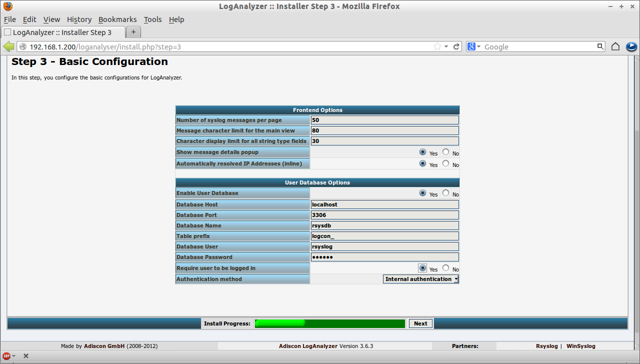Close the Firefox window
Screen dimensions: 640x364
click(x=632, y=6)
